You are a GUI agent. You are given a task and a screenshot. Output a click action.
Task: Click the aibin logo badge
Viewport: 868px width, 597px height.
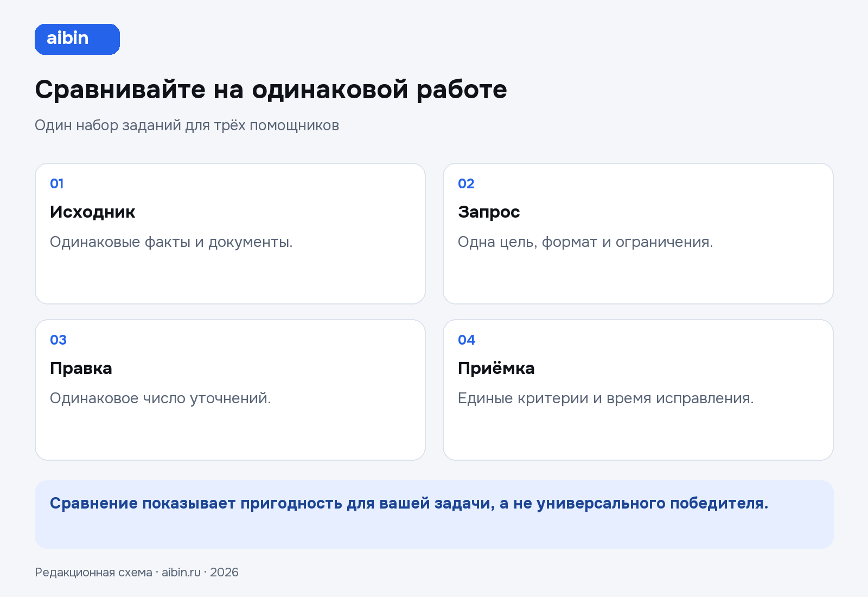pyautogui.click(x=77, y=39)
